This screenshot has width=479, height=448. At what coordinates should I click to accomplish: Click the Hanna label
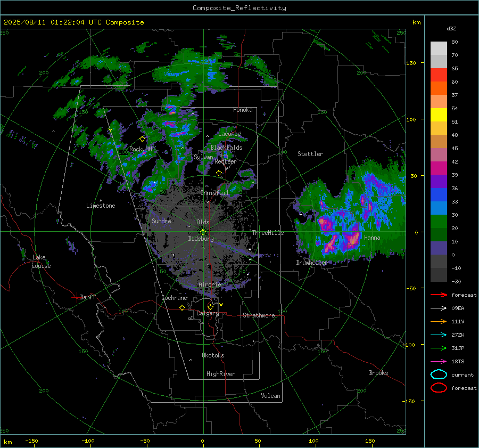[x=372, y=238]
